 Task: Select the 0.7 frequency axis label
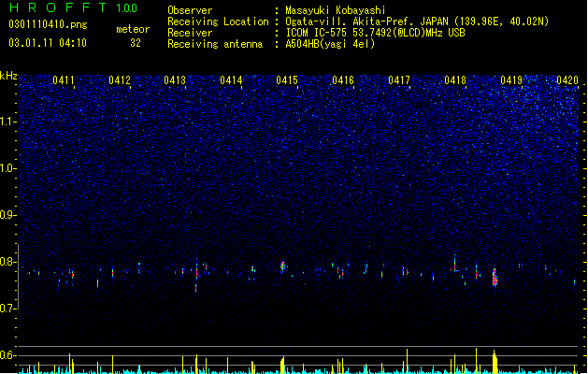[7, 309]
